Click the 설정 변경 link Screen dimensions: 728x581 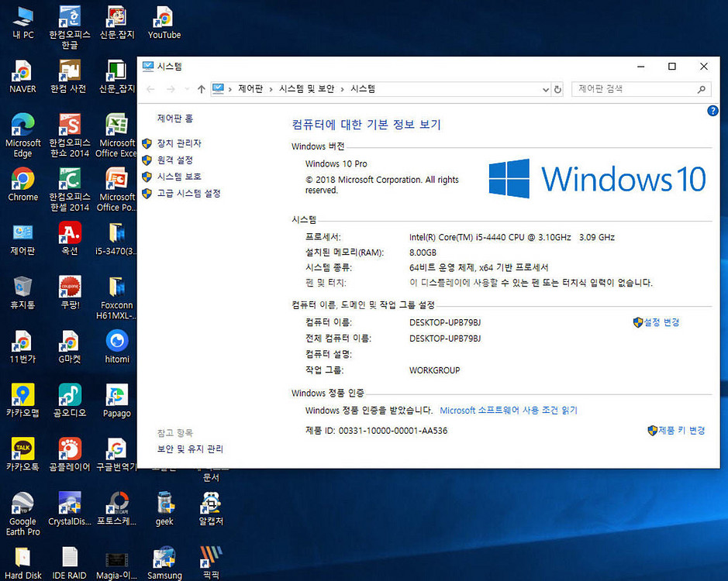(x=661, y=322)
